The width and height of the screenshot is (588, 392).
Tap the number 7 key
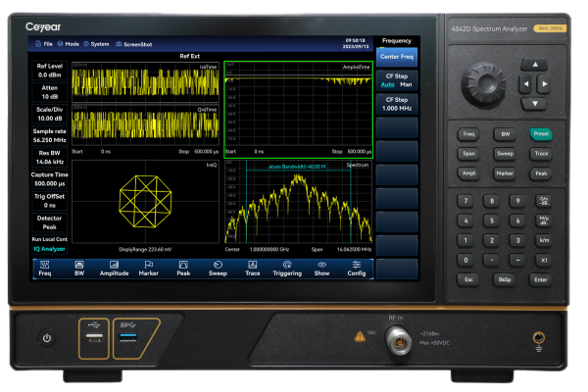click(465, 201)
